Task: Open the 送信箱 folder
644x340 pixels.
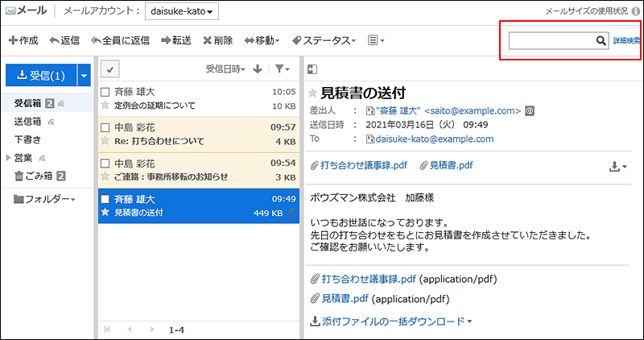Action: point(28,121)
